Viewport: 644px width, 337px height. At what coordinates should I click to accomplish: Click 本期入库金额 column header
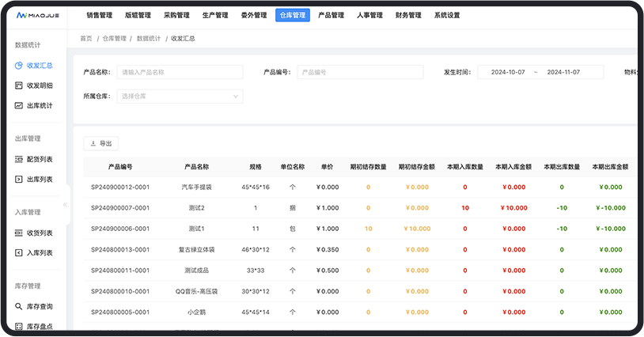coord(513,167)
